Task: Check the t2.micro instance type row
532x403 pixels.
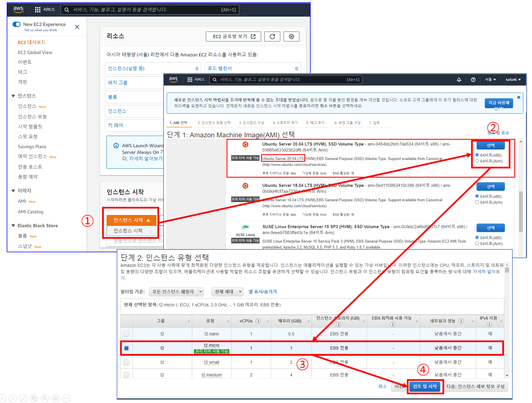Action: coord(127,348)
